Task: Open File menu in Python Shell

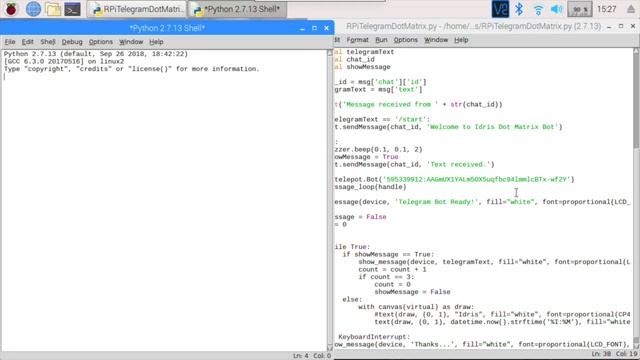Action: [x=10, y=42]
